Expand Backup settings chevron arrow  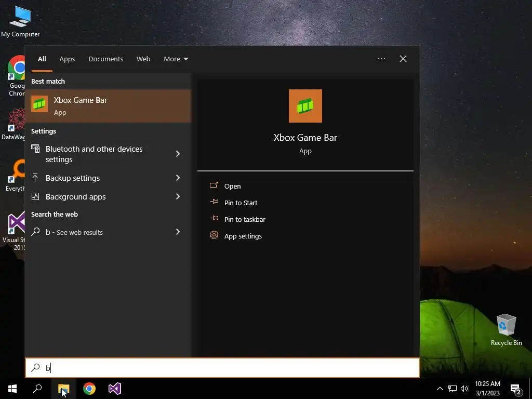178,178
